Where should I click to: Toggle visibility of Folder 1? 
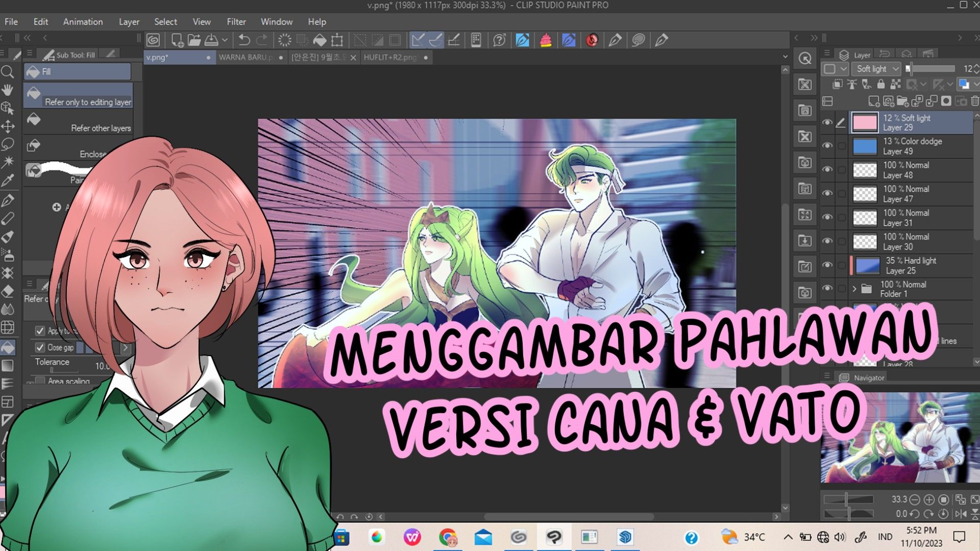(827, 289)
